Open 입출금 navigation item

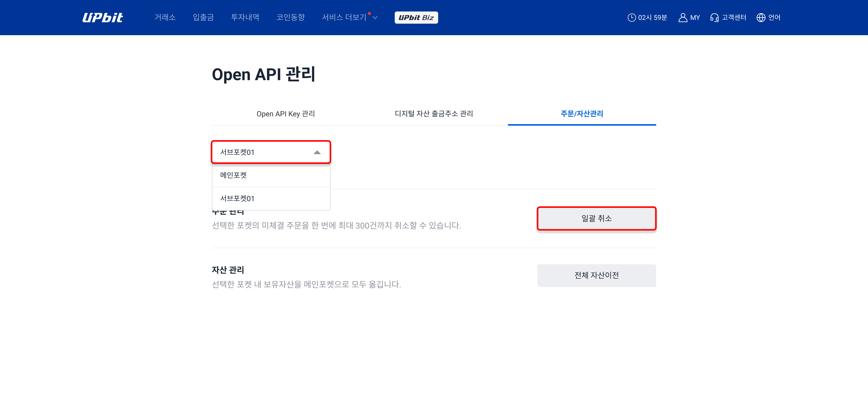tap(203, 18)
